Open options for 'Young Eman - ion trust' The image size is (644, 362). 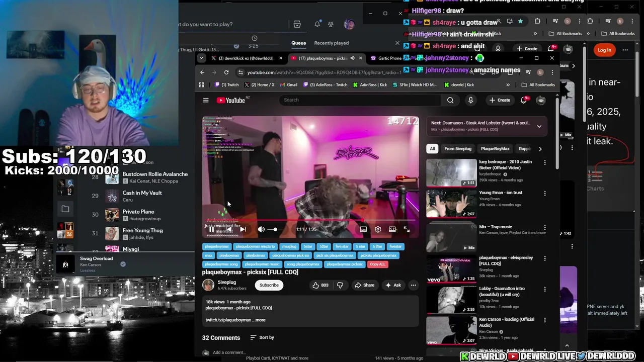click(545, 193)
